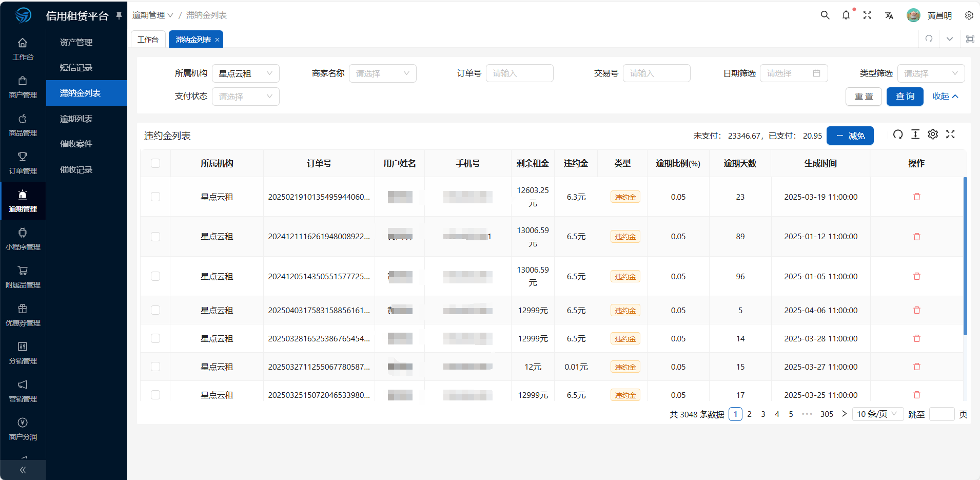The width and height of the screenshot is (980, 480).
Task: Open 优惠券管理 in left sidebar
Action: tap(23, 315)
